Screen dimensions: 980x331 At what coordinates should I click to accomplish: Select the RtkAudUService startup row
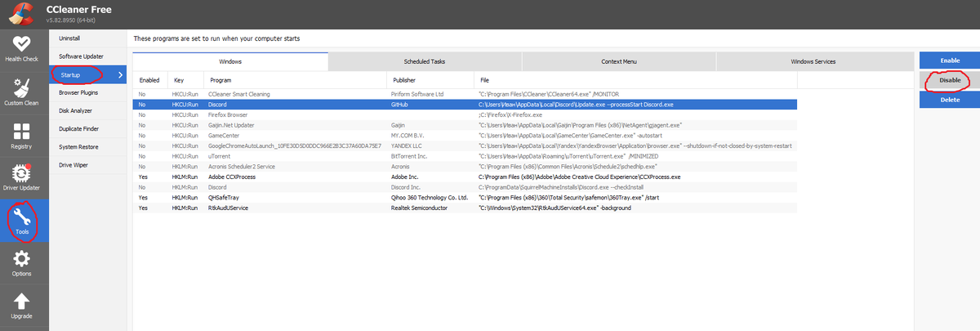(465, 208)
